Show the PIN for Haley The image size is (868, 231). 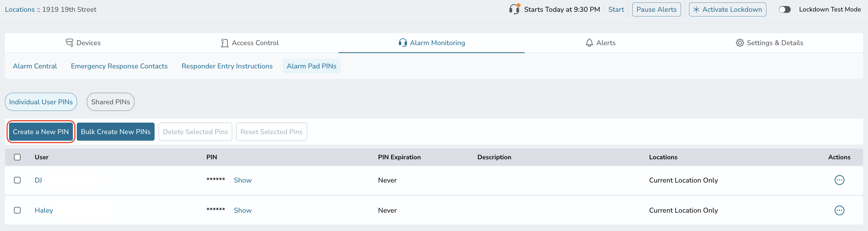tap(243, 210)
